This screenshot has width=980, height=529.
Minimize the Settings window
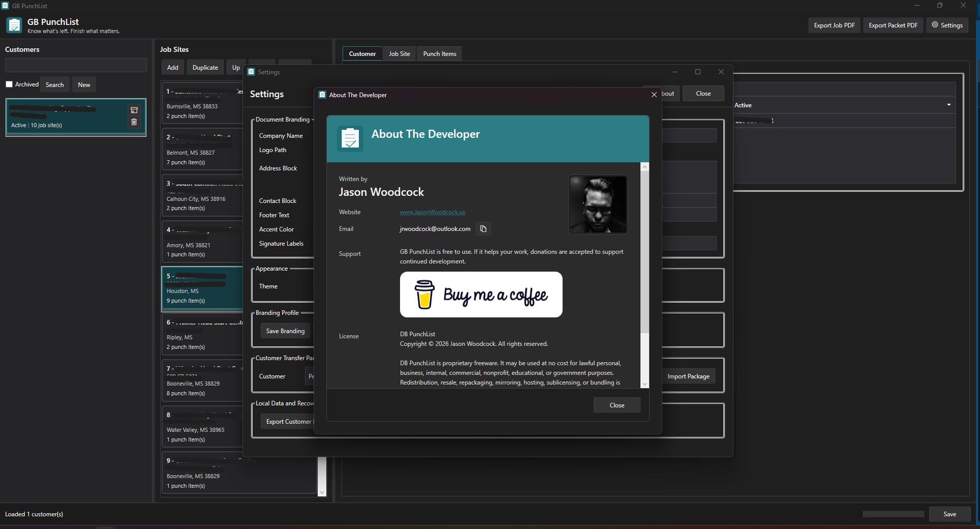(x=675, y=72)
